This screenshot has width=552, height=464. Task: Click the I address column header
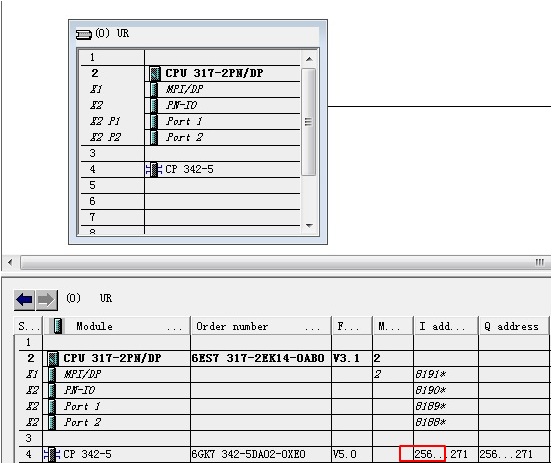coord(446,326)
